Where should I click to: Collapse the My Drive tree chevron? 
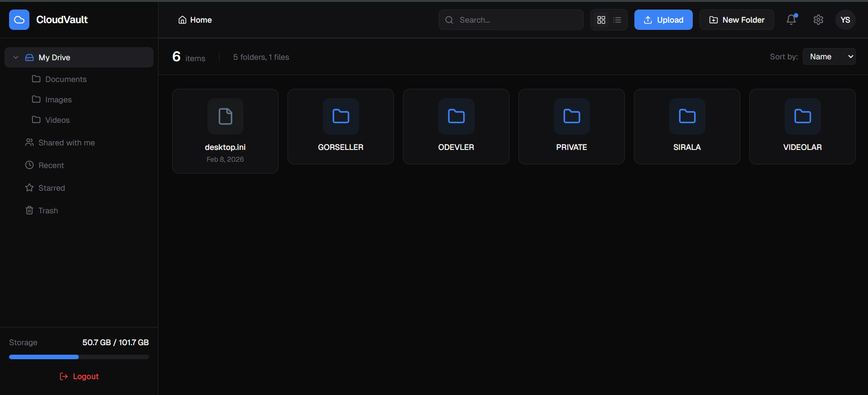[16, 58]
